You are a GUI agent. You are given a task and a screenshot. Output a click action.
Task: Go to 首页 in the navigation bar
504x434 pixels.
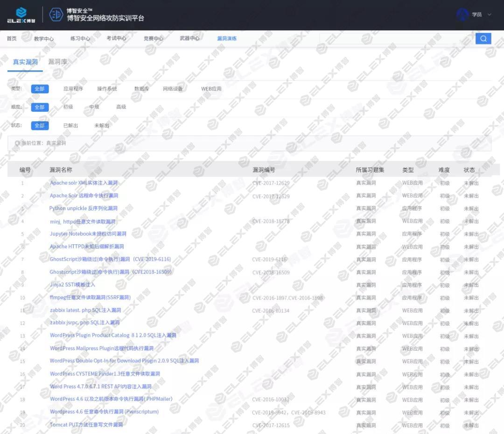tap(12, 39)
